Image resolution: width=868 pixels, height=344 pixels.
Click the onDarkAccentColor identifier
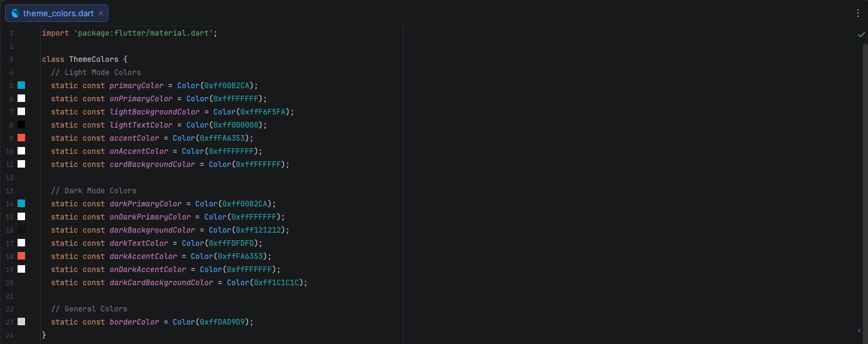click(x=148, y=270)
